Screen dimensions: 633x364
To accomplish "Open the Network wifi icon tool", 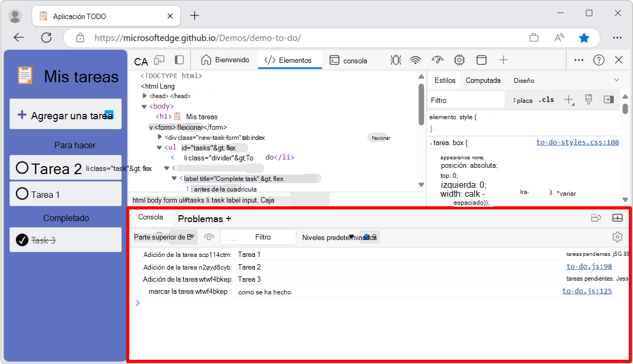I will click(416, 60).
